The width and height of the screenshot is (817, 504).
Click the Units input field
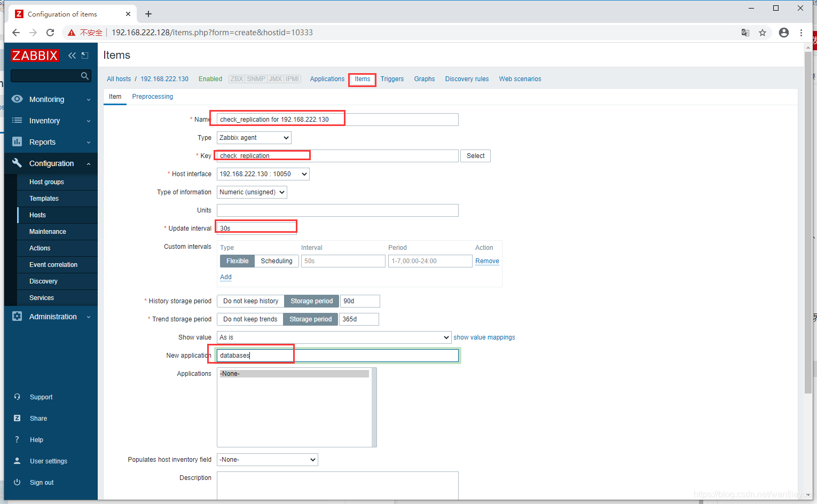click(337, 210)
